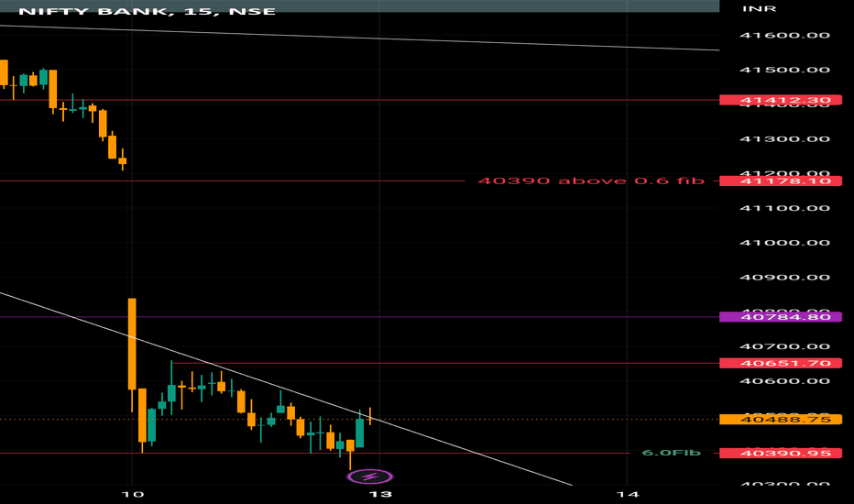Click the 41600.00 price axis tick

click(x=784, y=36)
